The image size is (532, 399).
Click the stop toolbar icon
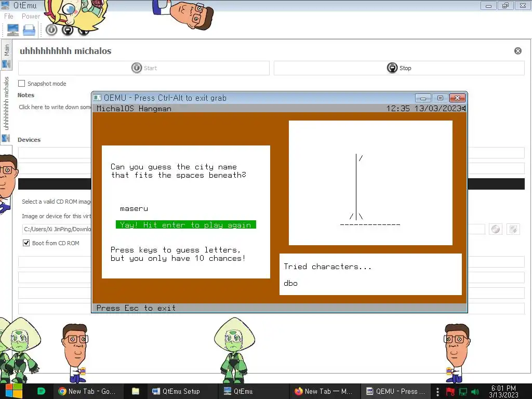(68, 30)
